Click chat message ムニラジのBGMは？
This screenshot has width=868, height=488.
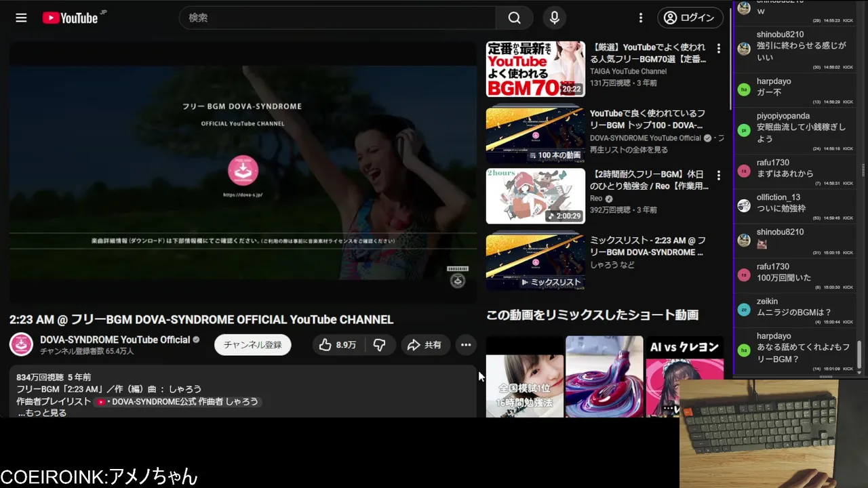[794, 312]
